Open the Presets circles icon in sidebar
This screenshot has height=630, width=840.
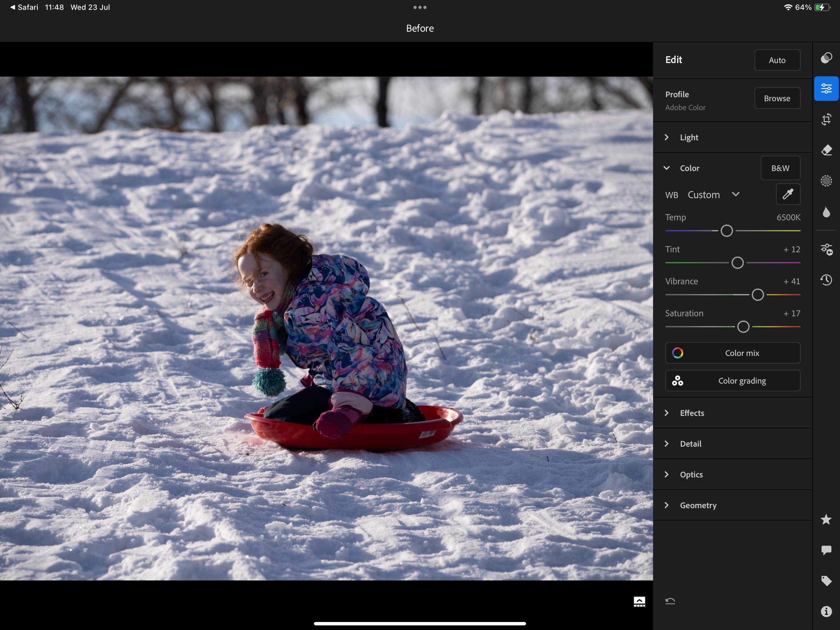(826, 58)
